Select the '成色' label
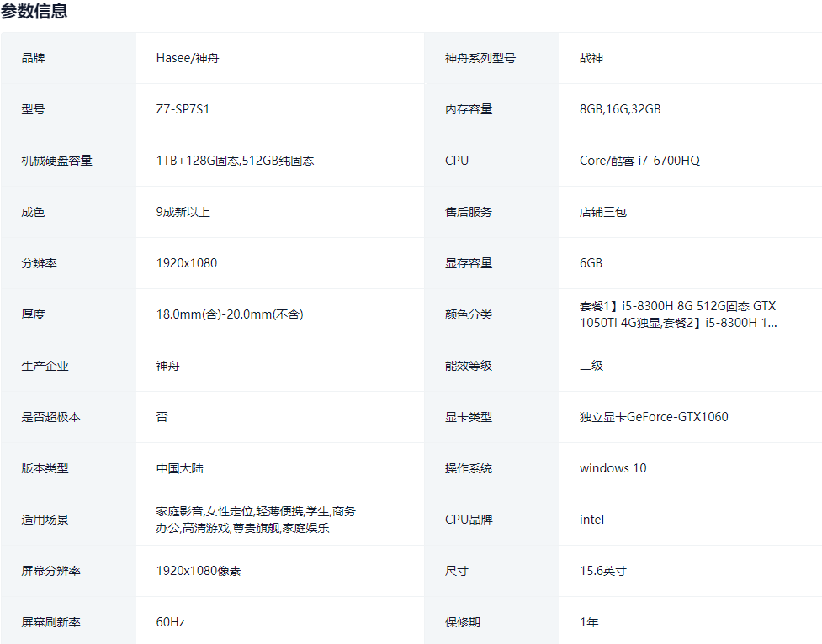 tap(33, 212)
